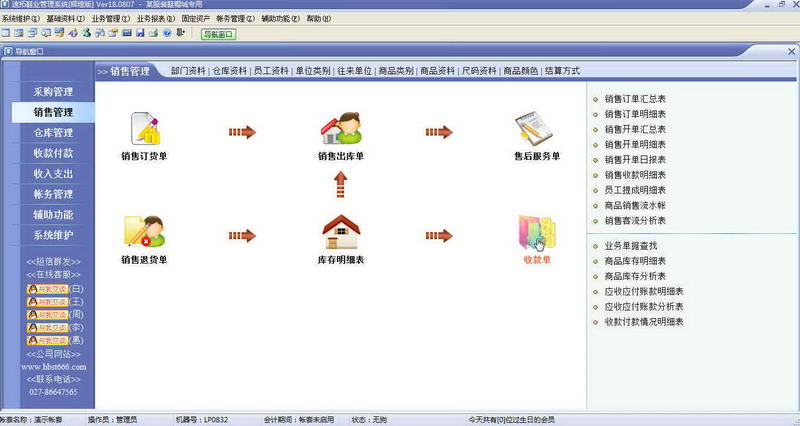The width and height of the screenshot is (800, 426).
Task: Chat with QQ support agent (惠)
Action: [x=47, y=340]
